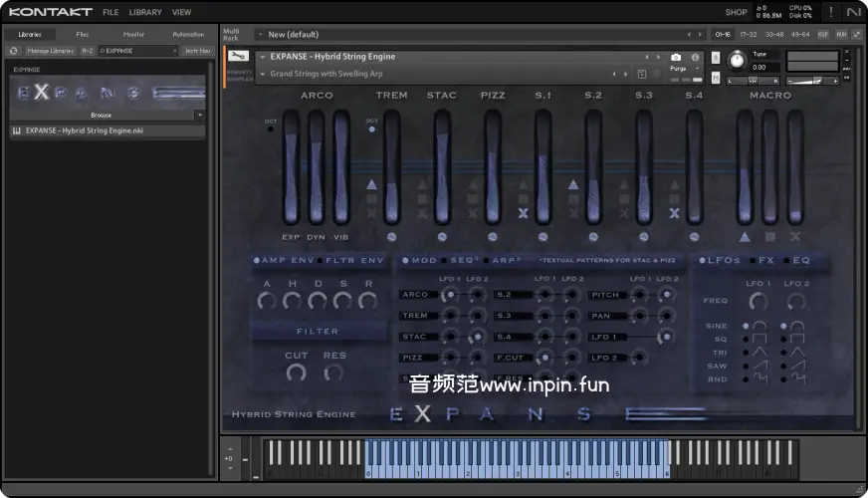The image size is (868, 498).
Task: Click the square icon under MACRO sliders
Action: (x=769, y=237)
